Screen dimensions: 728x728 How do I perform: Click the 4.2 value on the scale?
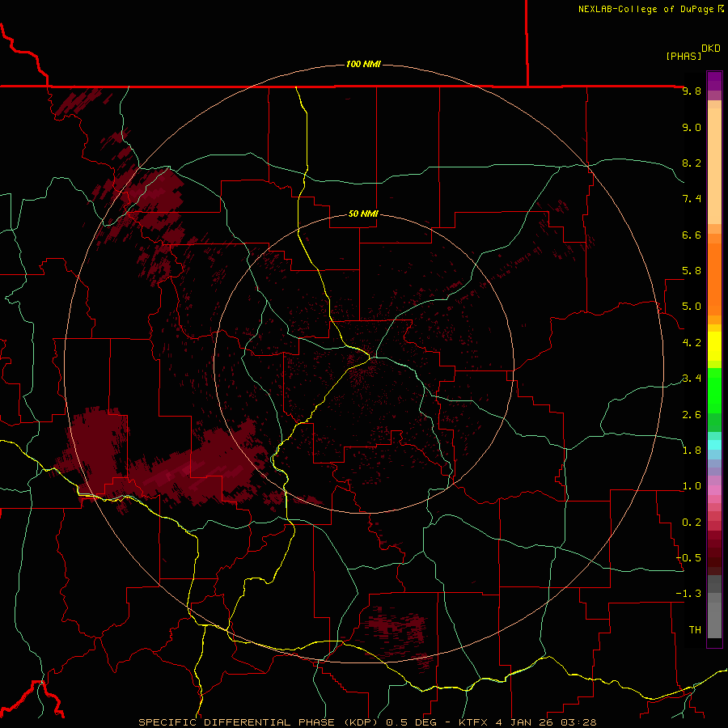click(x=692, y=343)
